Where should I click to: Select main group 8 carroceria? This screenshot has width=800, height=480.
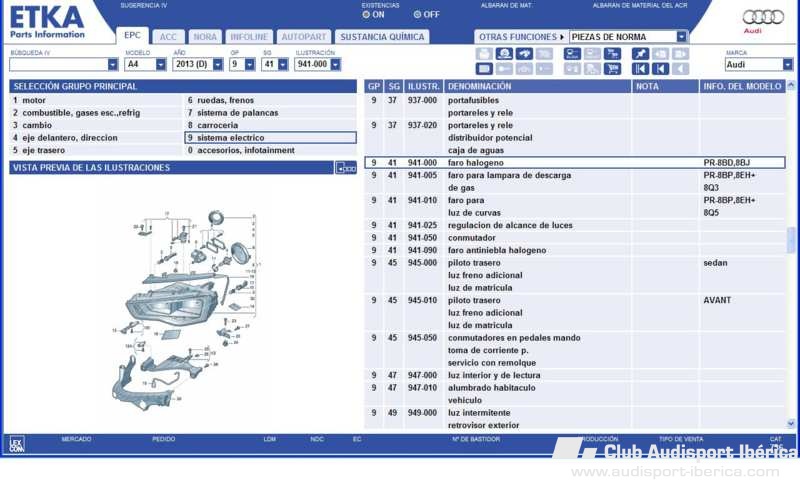[x=270, y=125]
